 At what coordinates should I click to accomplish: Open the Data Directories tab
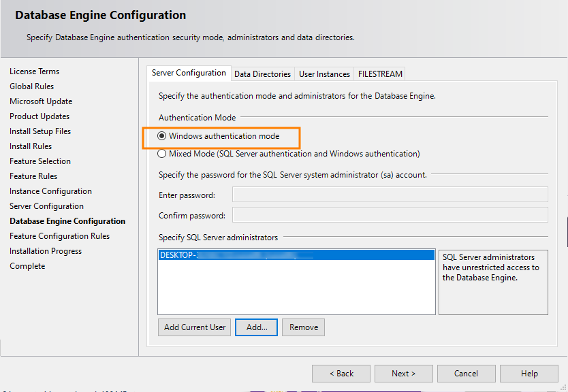262,74
